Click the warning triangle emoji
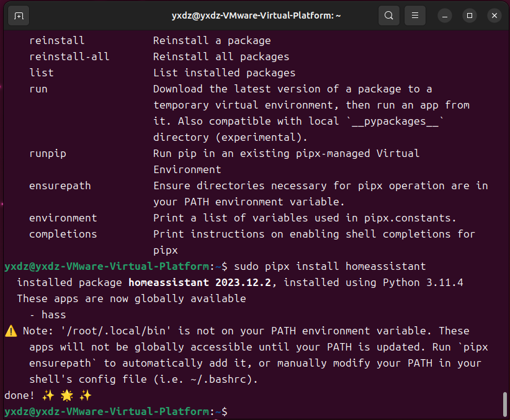510x420 pixels. (x=11, y=331)
